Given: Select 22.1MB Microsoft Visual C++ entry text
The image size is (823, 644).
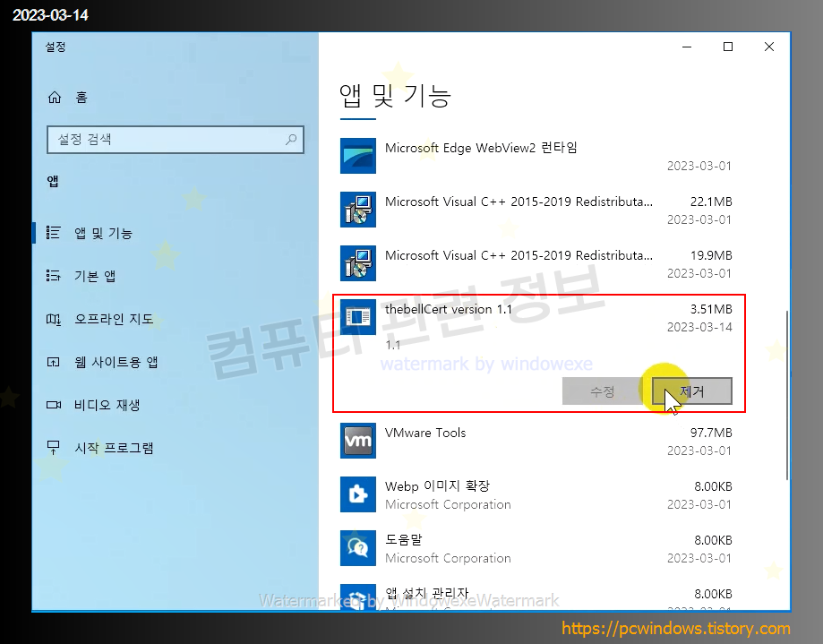Looking at the screenshot, I should [x=519, y=202].
